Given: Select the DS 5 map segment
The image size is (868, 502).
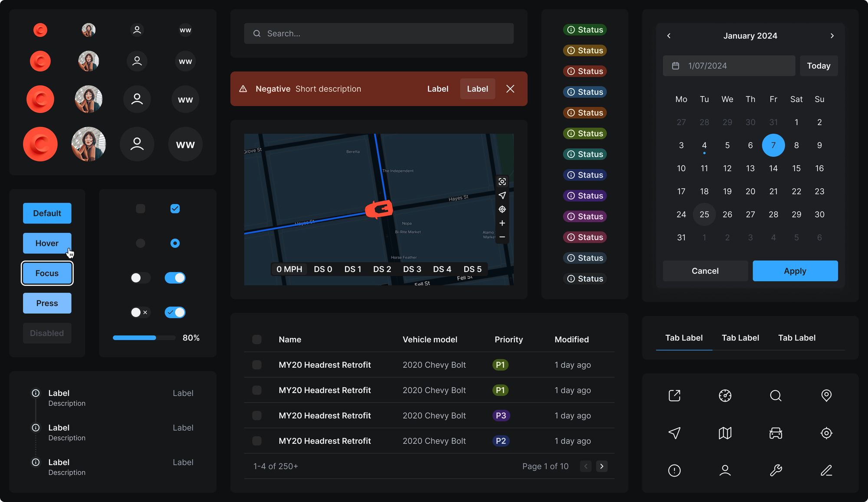Looking at the screenshot, I should pos(473,269).
